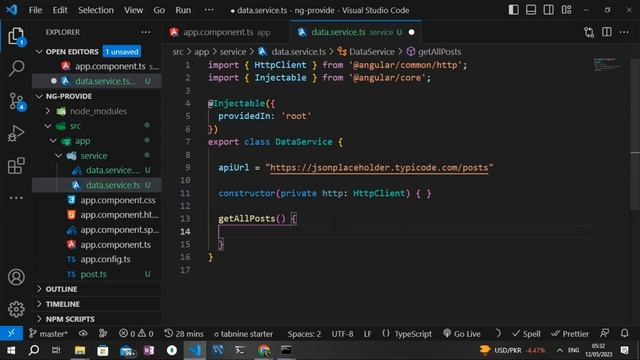
Task: Open the Extensions view
Action: click(x=16, y=166)
